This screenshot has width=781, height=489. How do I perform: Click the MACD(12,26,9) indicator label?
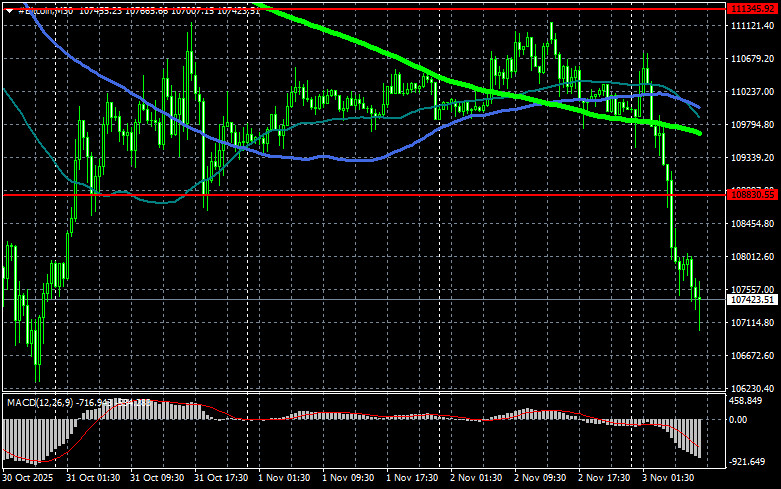point(39,402)
